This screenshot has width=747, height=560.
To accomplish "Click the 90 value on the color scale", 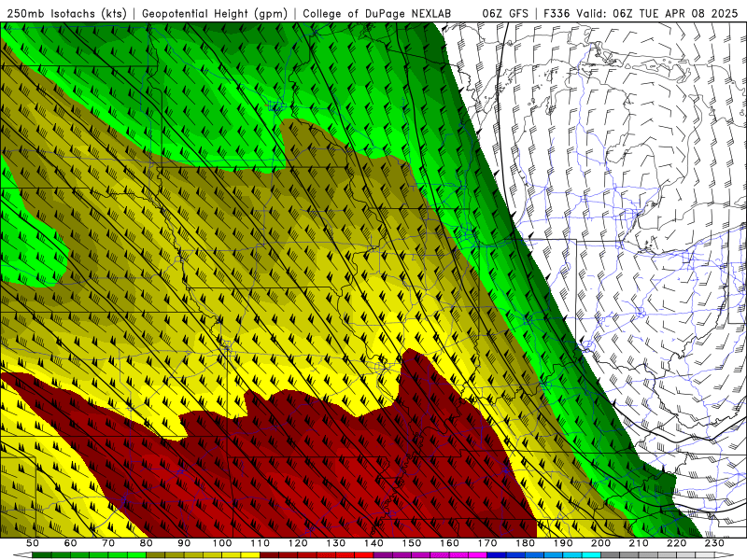I will [184, 543].
